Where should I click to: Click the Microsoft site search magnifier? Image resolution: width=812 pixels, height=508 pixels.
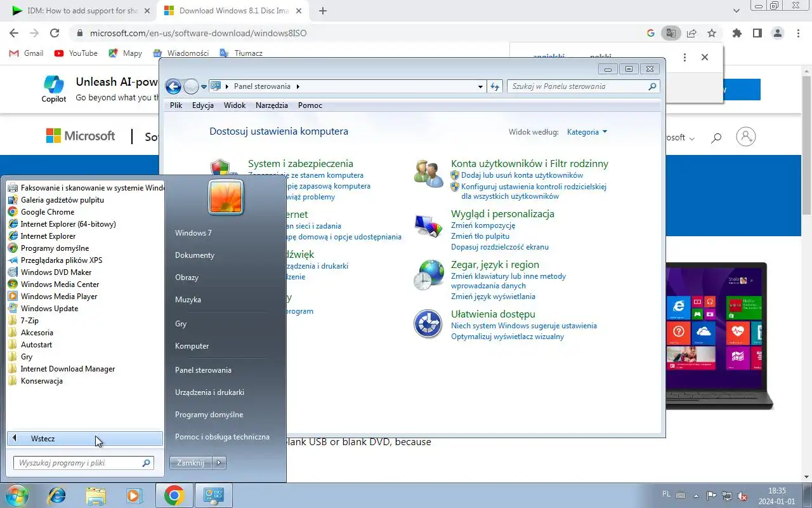pos(716,137)
